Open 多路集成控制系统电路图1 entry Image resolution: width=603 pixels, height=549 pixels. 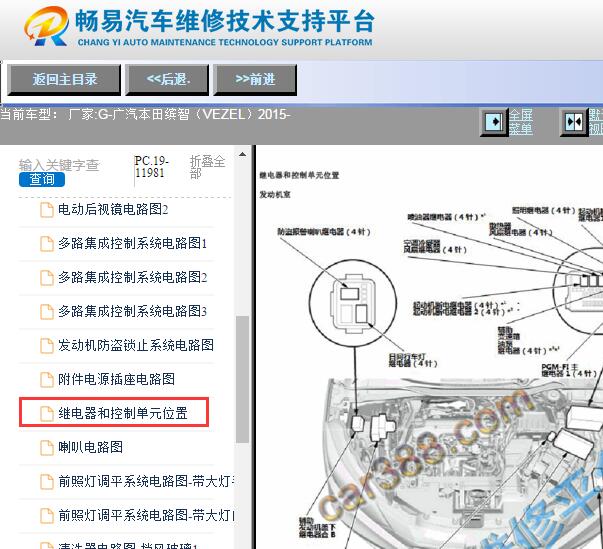point(133,243)
